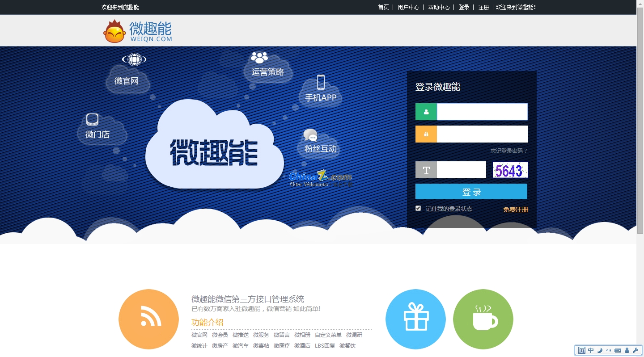Click the 微门店 bus icon
The width and height of the screenshot is (644, 357).
click(92, 120)
